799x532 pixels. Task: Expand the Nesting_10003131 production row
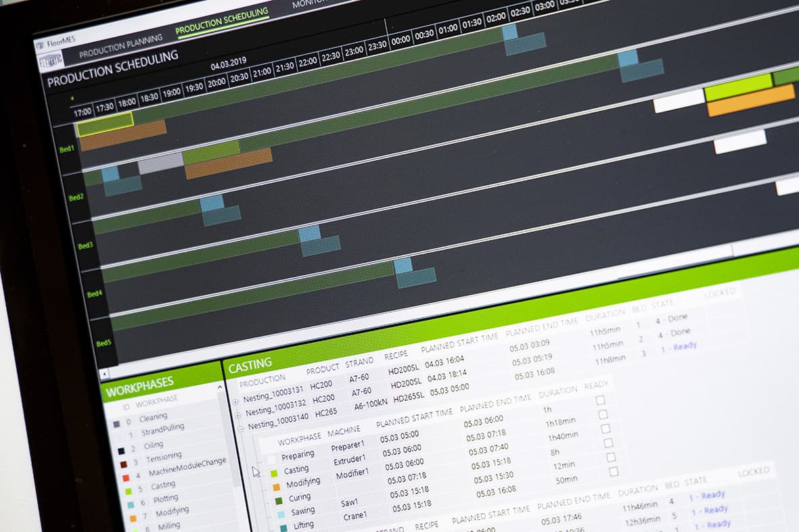235,402
